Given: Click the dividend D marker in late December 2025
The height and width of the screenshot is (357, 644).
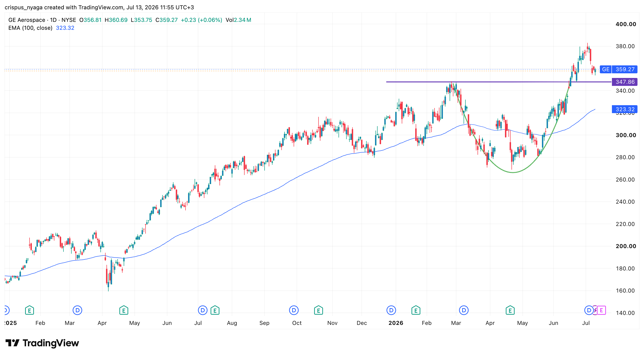Looking at the screenshot, I should 391,310.
